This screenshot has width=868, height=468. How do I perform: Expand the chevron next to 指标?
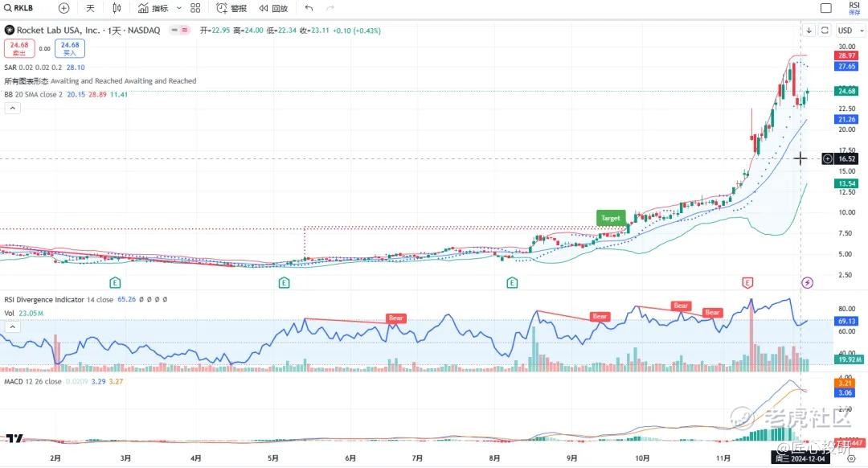(178, 8)
